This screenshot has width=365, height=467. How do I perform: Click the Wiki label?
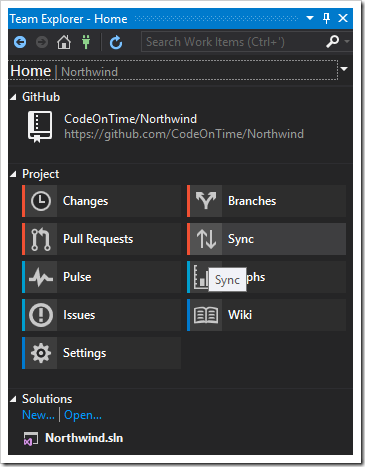tap(240, 315)
